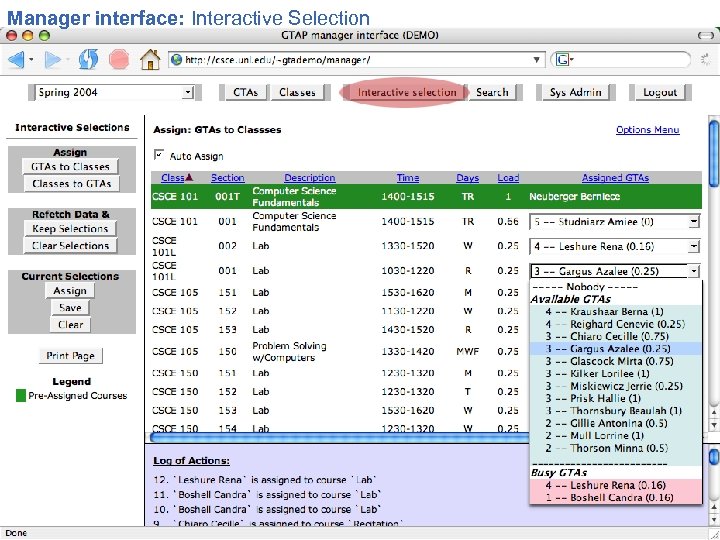720x540 pixels.
Task: Choose Thorson Minna (0.5) option
Action: 615,448
